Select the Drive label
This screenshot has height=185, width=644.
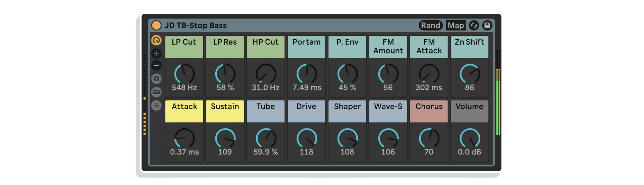(x=307, y=111)
